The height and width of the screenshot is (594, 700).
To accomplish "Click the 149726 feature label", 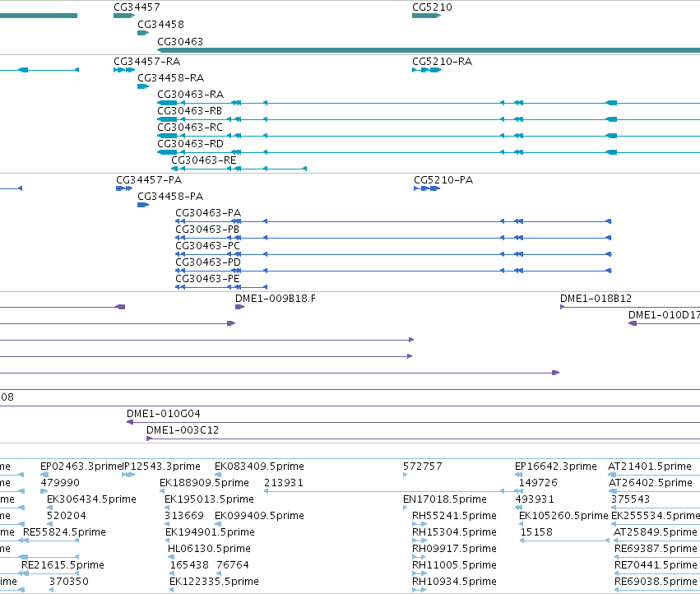I will (539, 483).
